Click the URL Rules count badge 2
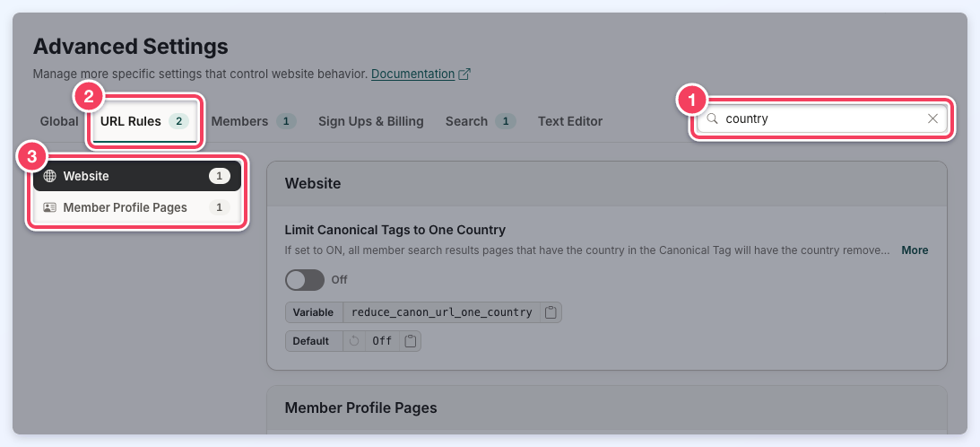This screenshot has width=980, height=447. pyautogui.click(x=178, y=121)
